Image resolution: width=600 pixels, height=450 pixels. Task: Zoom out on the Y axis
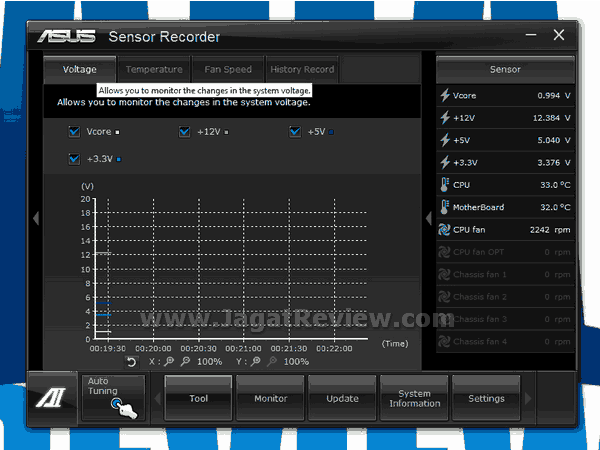(272, 361)
